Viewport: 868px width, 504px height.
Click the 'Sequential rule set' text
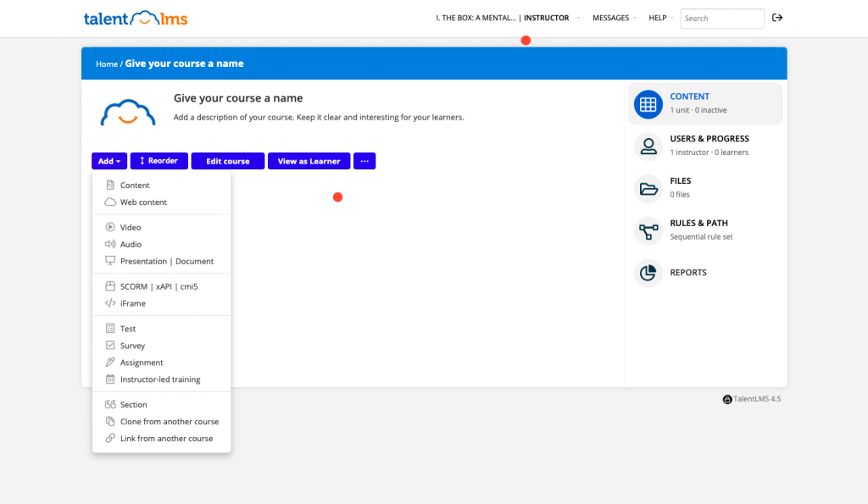tap(701, 237)
